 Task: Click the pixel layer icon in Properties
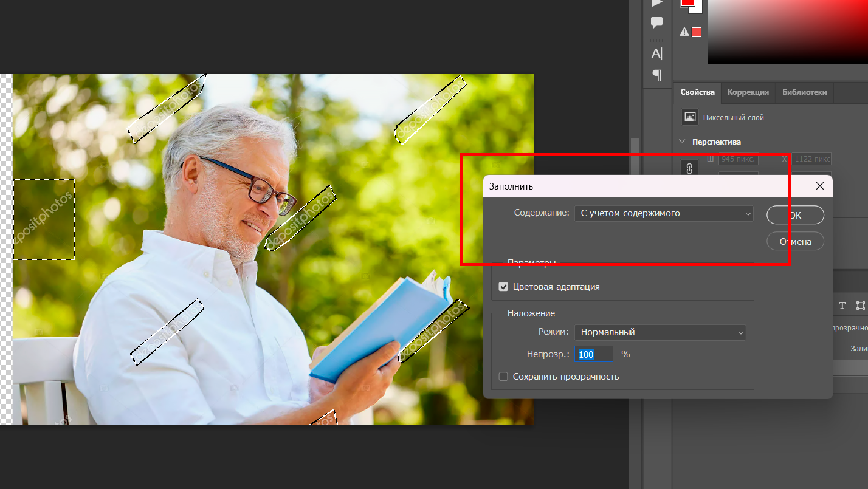[x=689, y=117]
